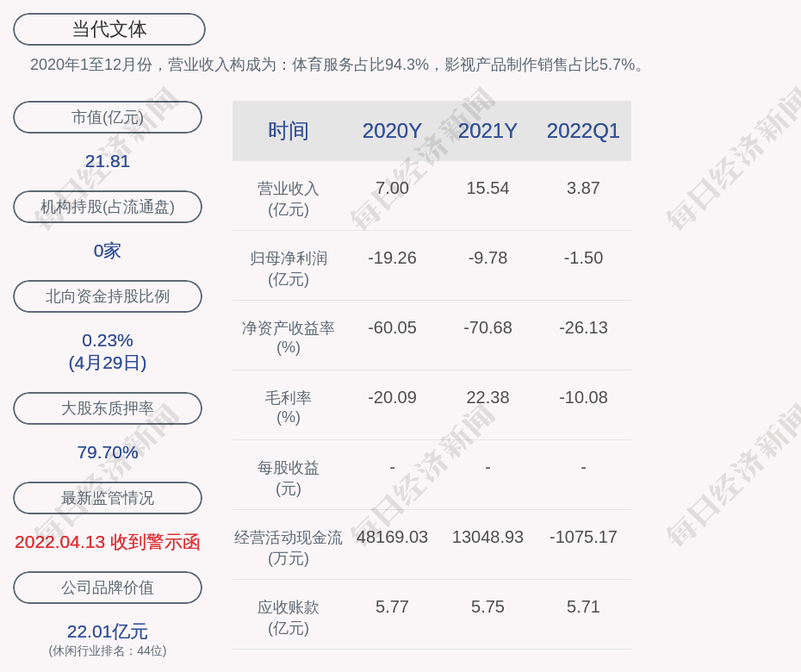Viewport: 801px width, 672px height.
Task: Click the 0.23% northbound holding value
Action: pos(108,339)
